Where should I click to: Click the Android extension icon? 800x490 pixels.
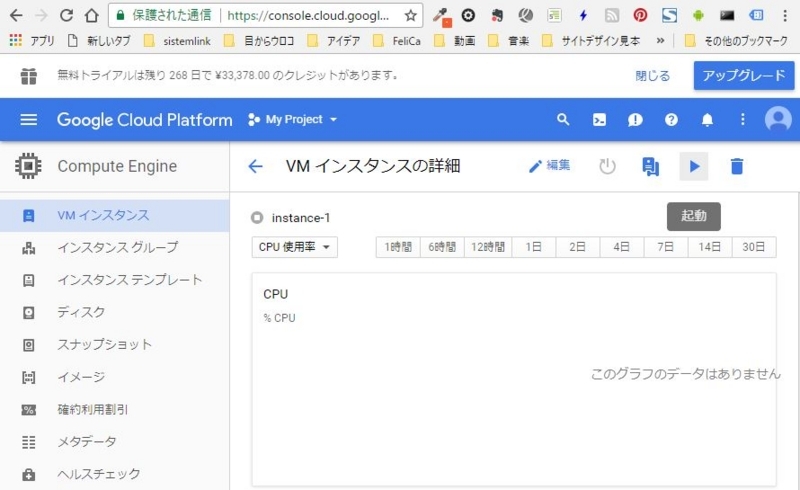click(x=698, y=15)
